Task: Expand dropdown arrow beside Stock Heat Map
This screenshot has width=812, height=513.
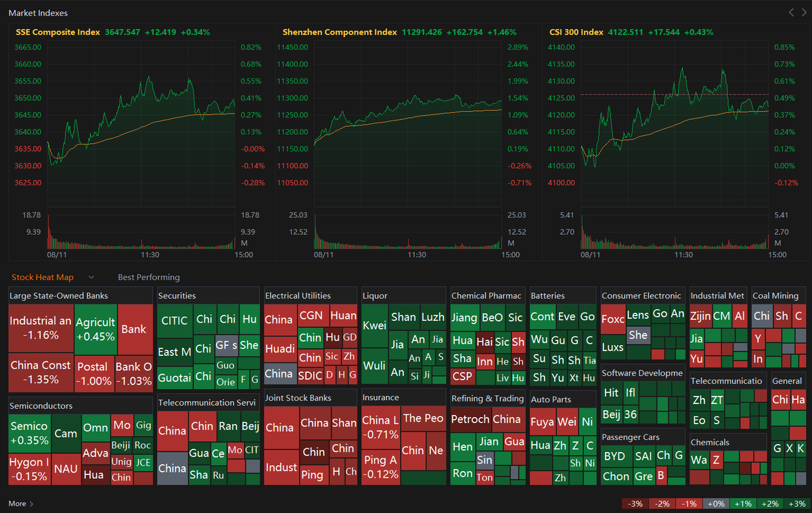Action: tap(91, 277)
